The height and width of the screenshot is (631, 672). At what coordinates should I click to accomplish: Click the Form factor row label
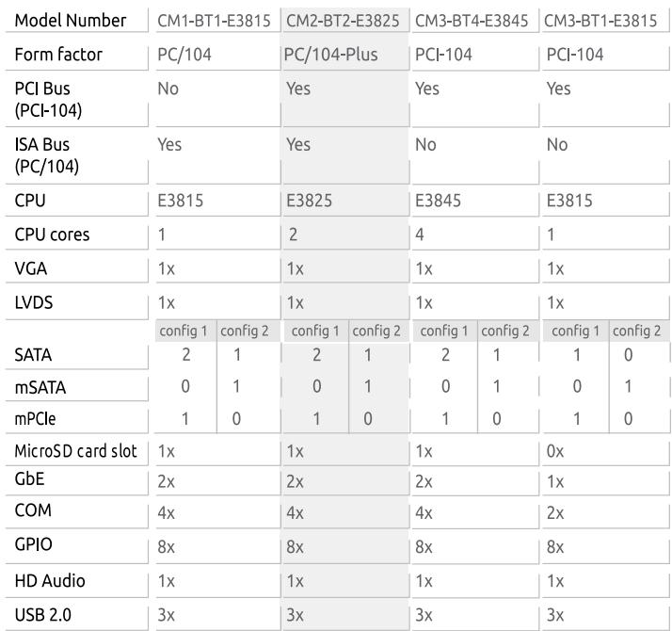tap(58, 55)
